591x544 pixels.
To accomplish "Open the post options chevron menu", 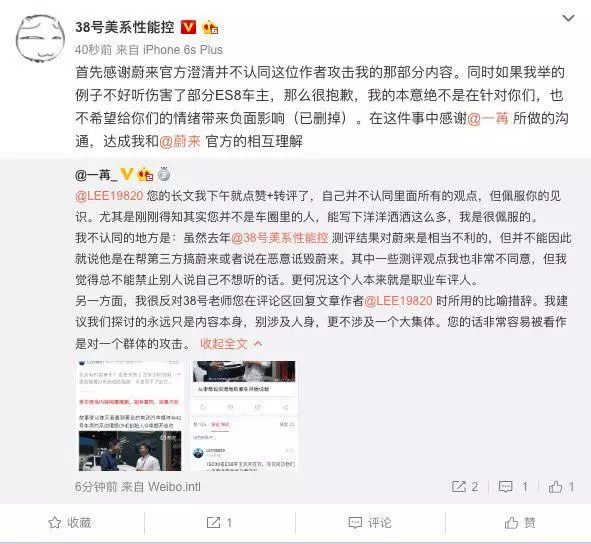I will (568, 18).
